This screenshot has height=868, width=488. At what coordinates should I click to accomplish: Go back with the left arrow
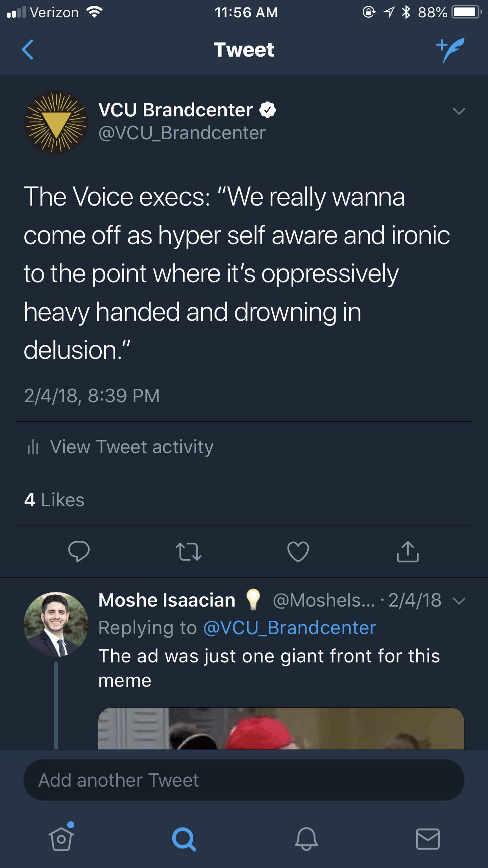pyautogui.click(x=28, y=50)
